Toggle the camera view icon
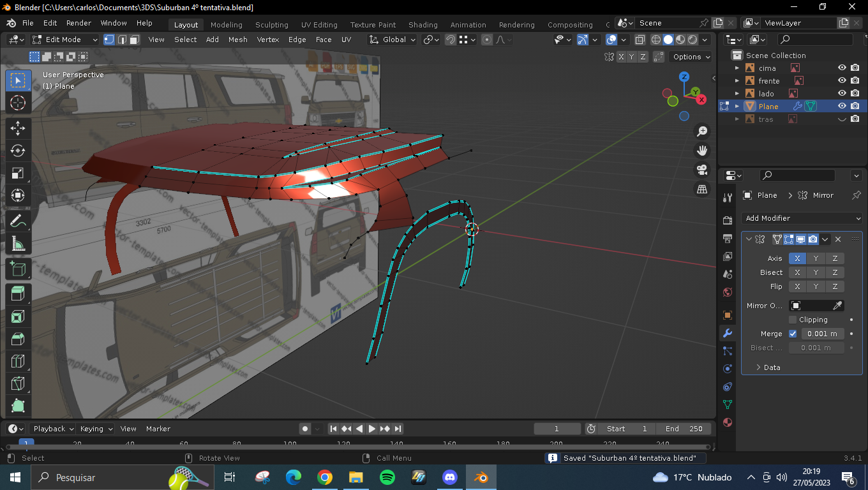The image size is (868, 490). (702, 170)
